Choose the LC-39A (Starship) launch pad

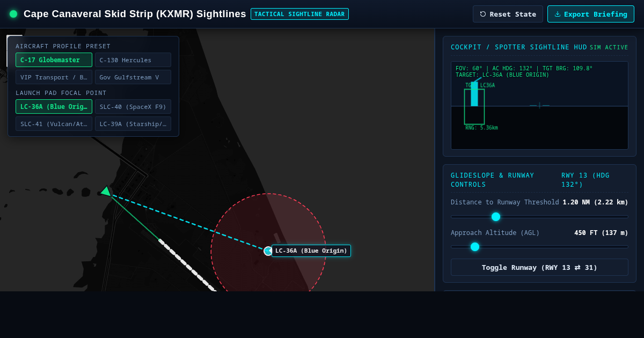133,124
